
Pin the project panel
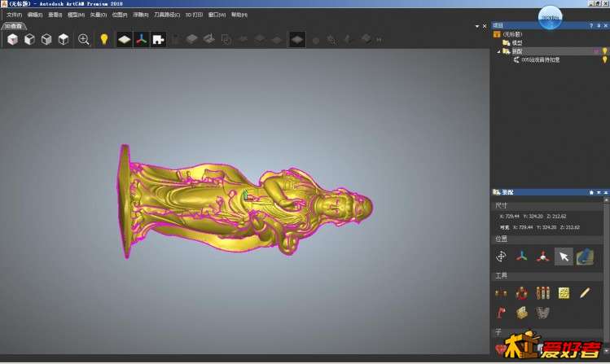599,26
